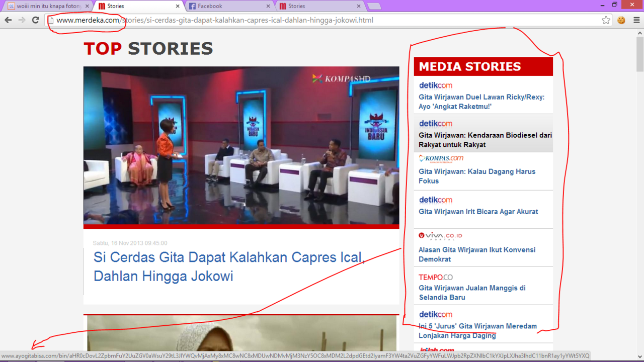Click the Kompas TV studio top story image
The height and width of the screenshot is (362, 644).
point(241,145)
